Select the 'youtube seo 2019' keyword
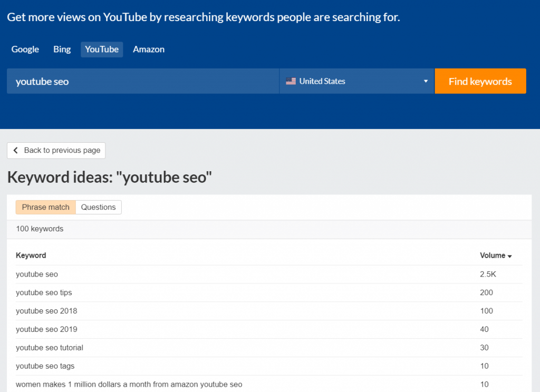This screenshot has width=540, height=392. pyautogui.click(x=46, y=329)
